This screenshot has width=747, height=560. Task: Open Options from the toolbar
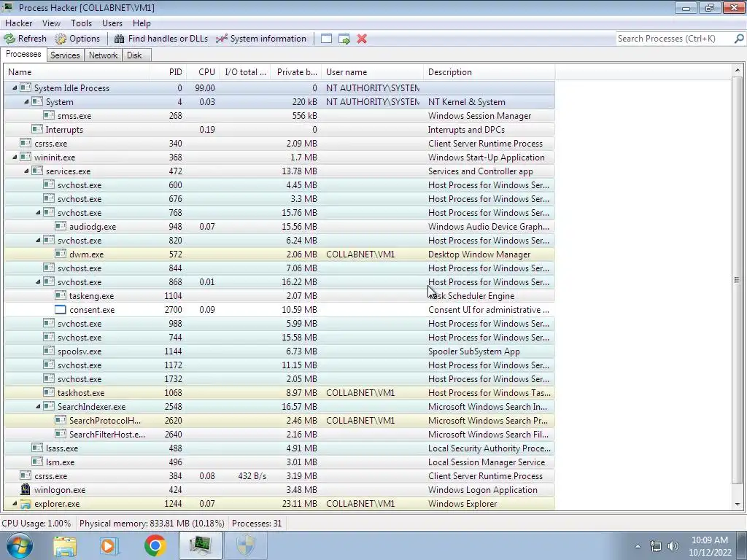coord(77,39)
